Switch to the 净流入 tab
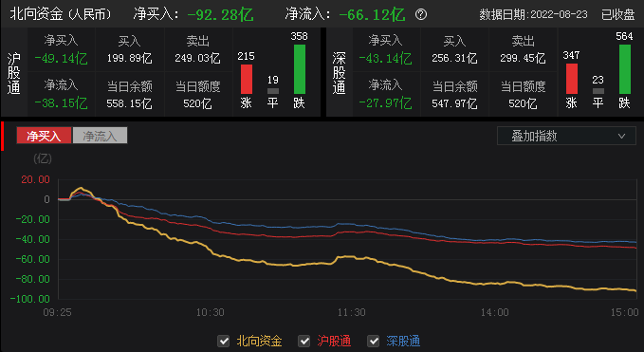 point(100,136)
